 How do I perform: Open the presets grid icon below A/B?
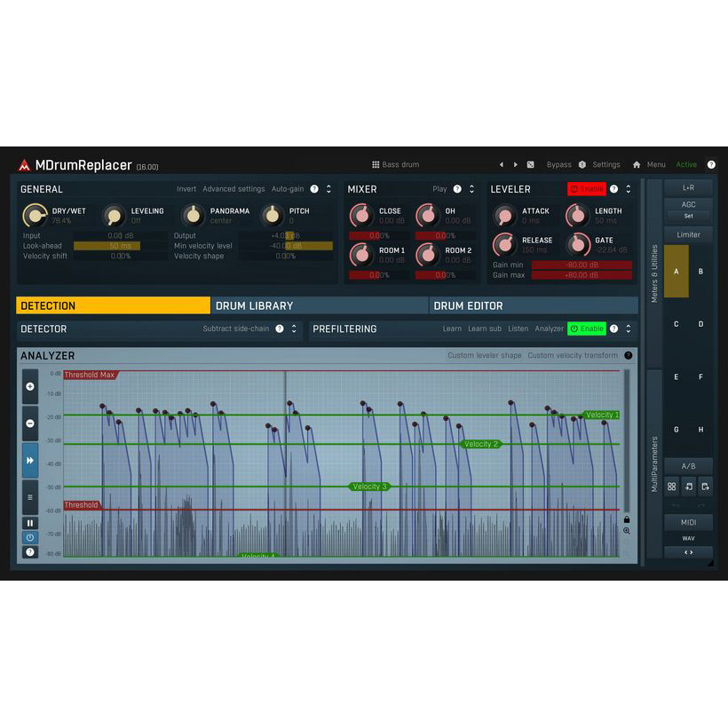tap(672, 487)
